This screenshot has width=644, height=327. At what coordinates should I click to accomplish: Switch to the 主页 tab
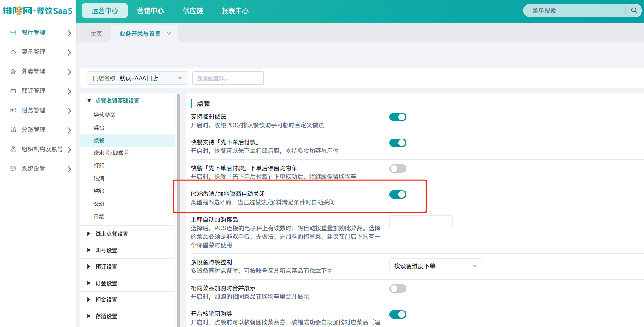[96, 34]
